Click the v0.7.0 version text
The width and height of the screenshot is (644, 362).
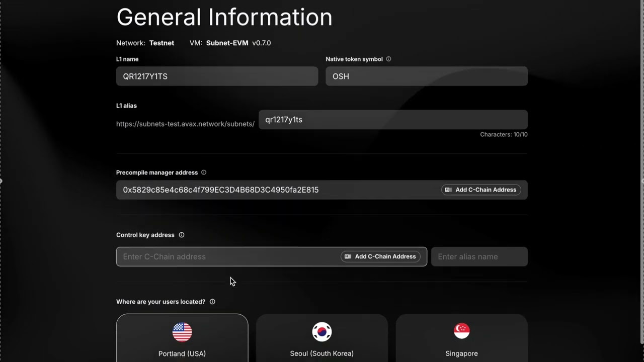(x=262, y=43)
